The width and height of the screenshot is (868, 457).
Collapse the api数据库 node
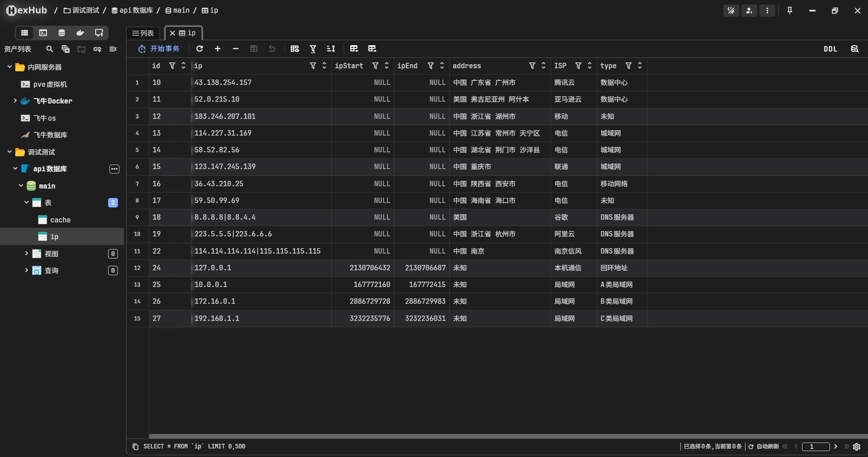pos(15,169)
